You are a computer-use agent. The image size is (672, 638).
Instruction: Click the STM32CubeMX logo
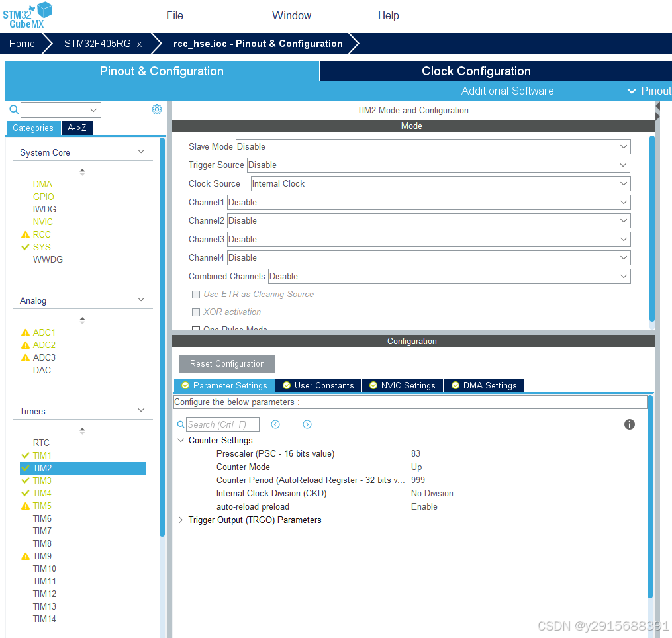[27, 15]
